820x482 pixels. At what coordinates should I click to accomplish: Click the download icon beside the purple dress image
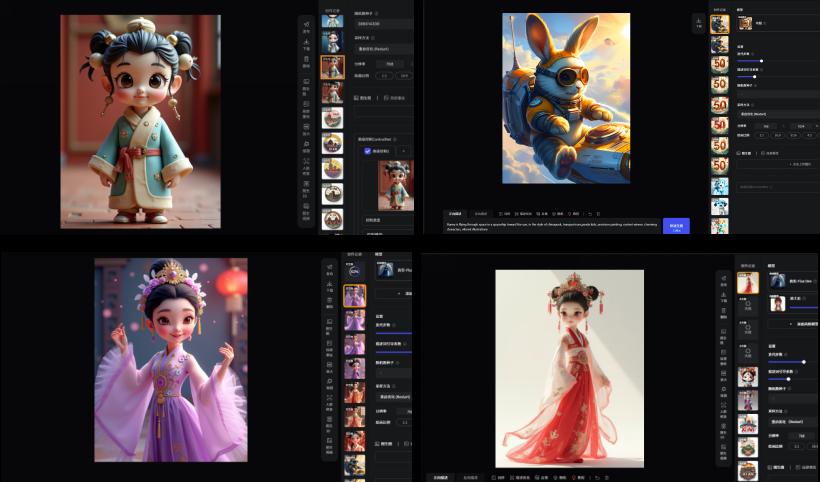(329, 285)
